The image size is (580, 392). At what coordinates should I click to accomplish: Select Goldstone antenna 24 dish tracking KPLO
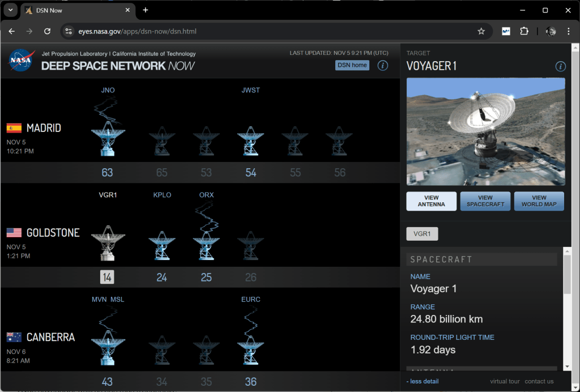(161, 245)
